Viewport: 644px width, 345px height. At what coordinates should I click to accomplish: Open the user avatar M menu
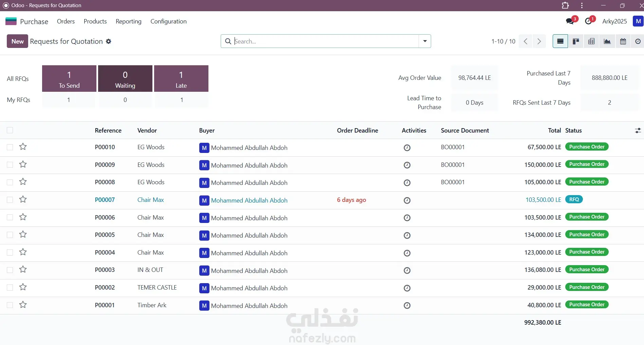(638, 21)
